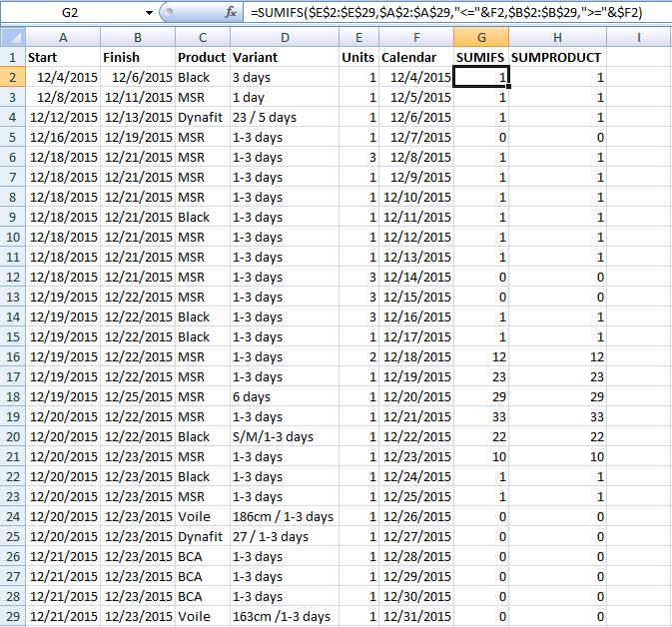Viewport: 672px width, 627px height.
Task: Open the Name Box dropdown arrow
Action: [x=149, y=13]
